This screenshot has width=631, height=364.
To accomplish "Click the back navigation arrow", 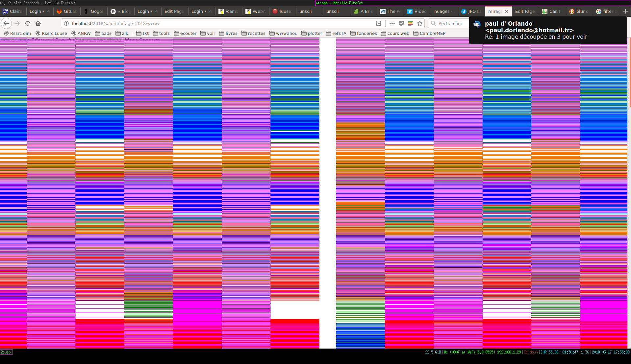I will click(x=6, y=23).
